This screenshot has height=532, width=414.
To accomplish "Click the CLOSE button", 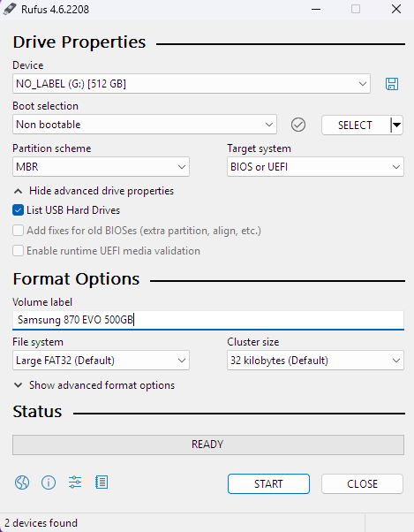I will point(362,483).
